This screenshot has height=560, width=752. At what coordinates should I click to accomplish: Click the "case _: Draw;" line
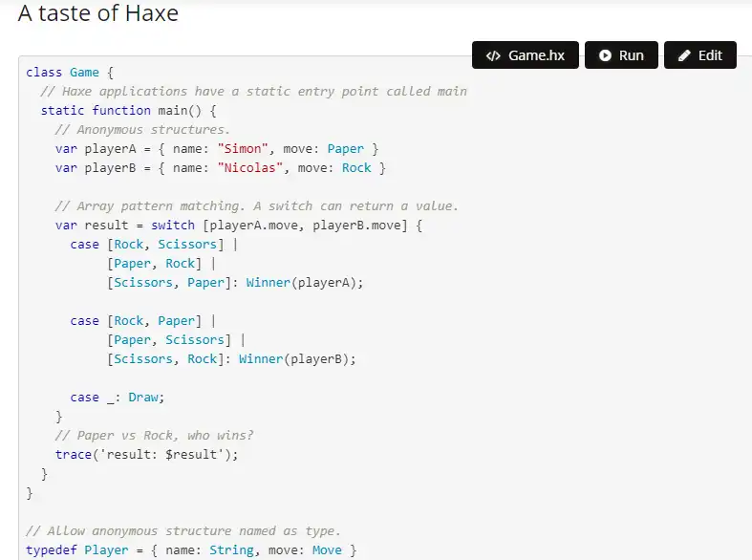click(x=111, y=397)
